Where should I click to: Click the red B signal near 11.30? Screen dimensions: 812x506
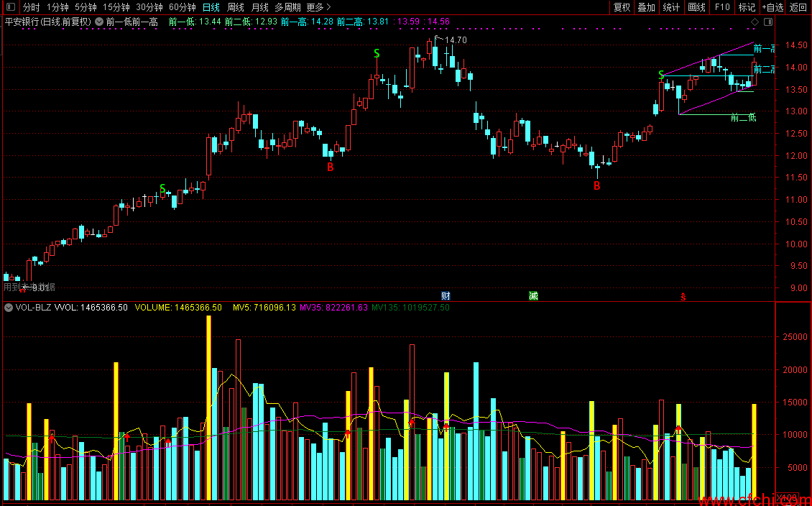pyautogui.click(x=596, y=185)
